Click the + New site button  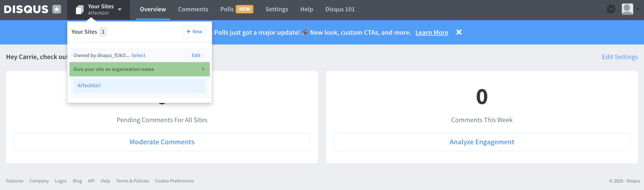tap(194, 32)
